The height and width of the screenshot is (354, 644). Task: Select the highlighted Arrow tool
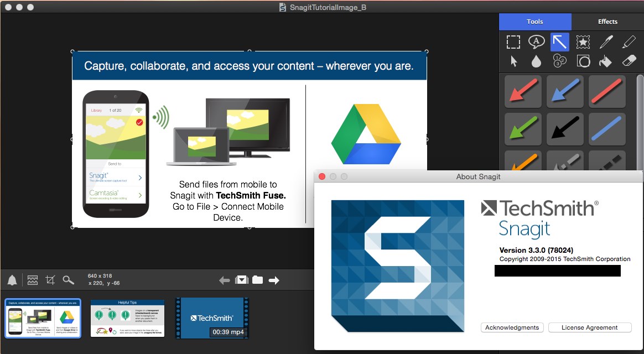[x=560, y=42]
